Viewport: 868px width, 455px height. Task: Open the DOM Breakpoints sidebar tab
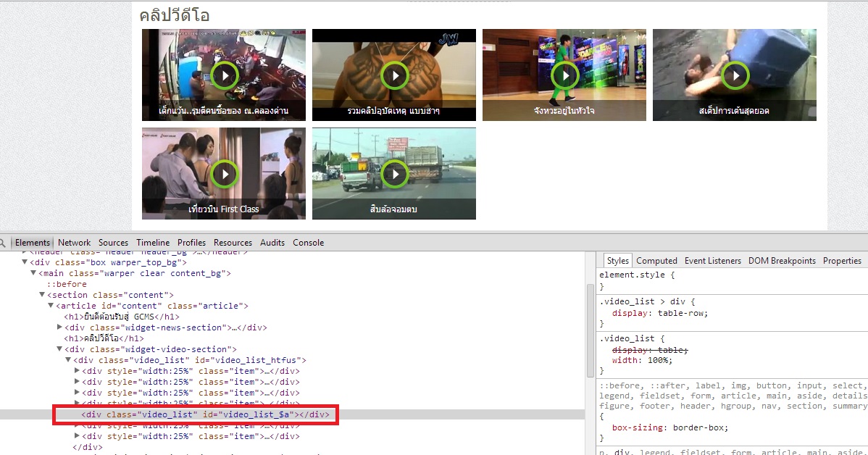pos(782,261)
